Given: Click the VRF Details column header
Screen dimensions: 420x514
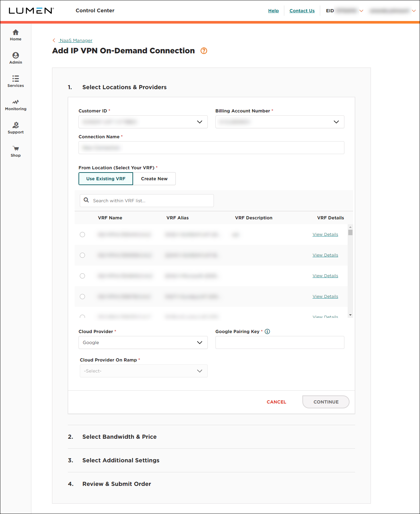Looking at the screenshot, I should tap(331, 218).
